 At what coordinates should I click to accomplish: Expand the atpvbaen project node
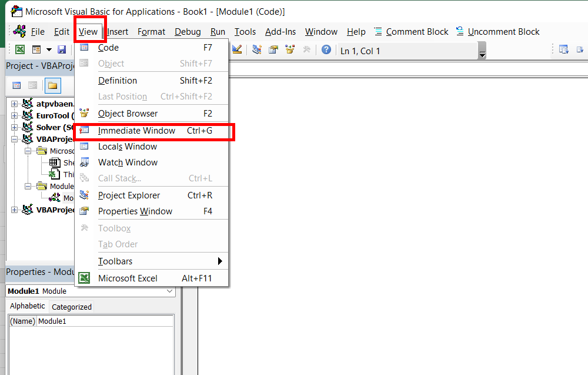click(x=14, y=104)
